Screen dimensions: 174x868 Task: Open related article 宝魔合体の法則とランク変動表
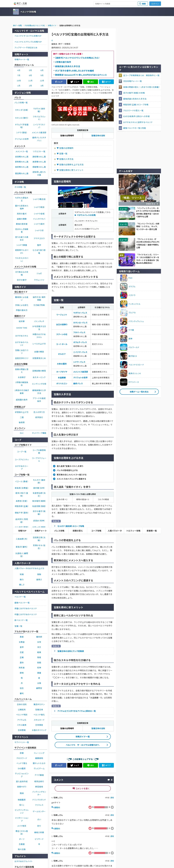[x=71, y=651]
